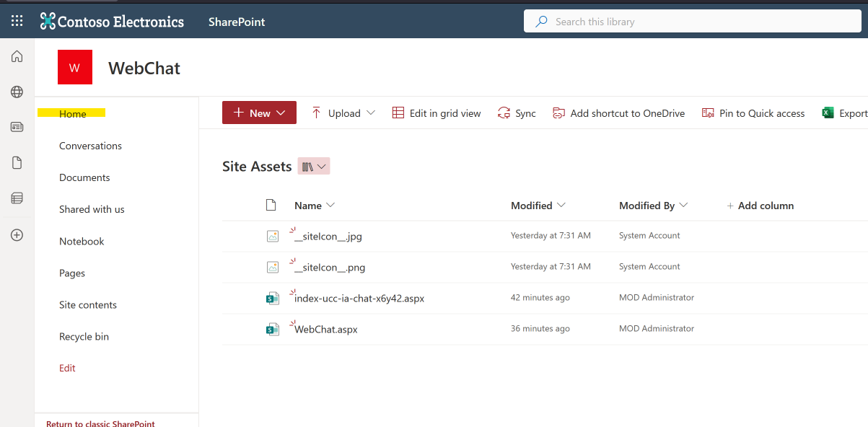Click image icon for __siteIcon__.png
The height and width of the screenshot is (427, 868).
point(272,267)
